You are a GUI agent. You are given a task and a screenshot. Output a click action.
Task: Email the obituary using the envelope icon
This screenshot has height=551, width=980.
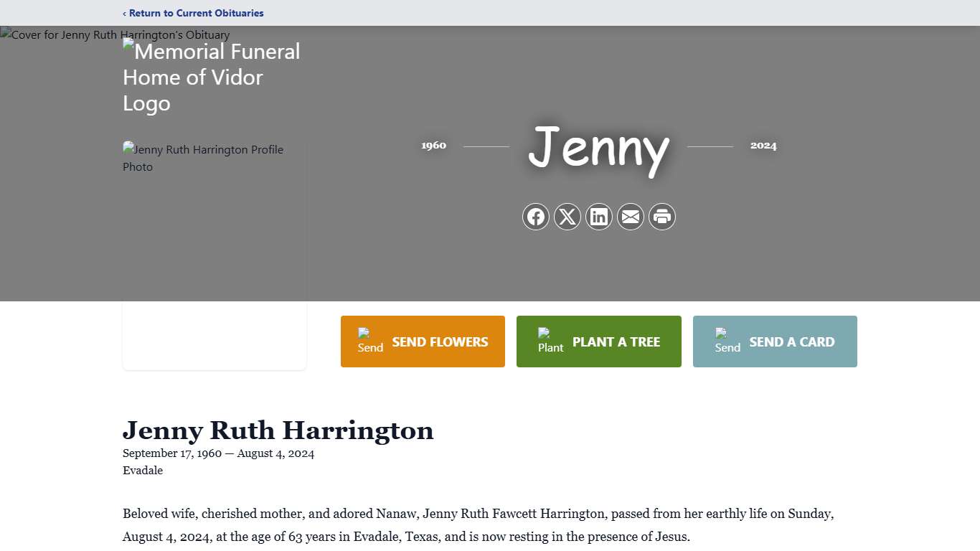631,217
